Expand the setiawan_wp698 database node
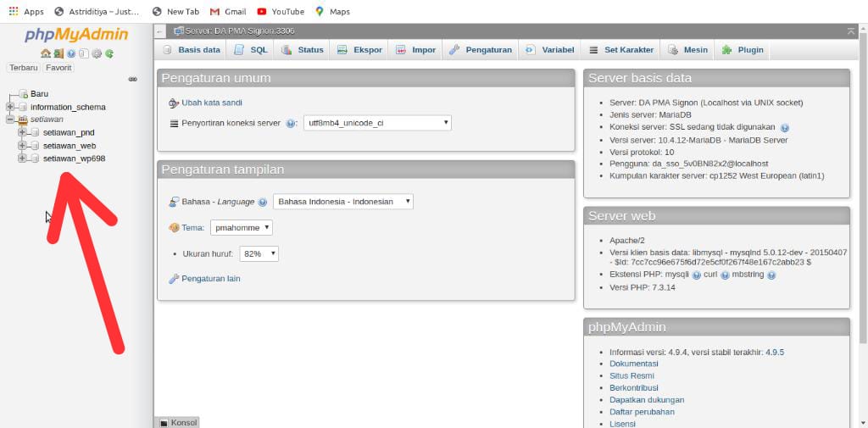The width and height of the screenshot is (868, 428). tap(22, 158)
